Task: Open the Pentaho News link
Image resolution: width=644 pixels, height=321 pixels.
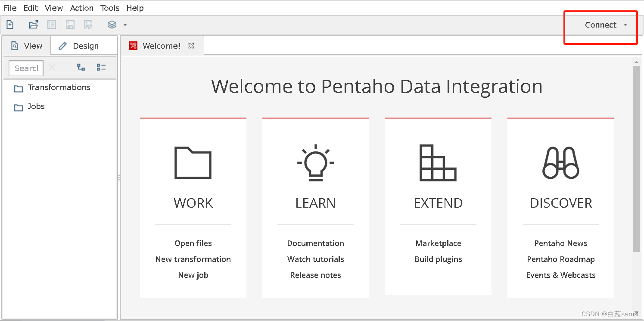Action: [561, 243]
